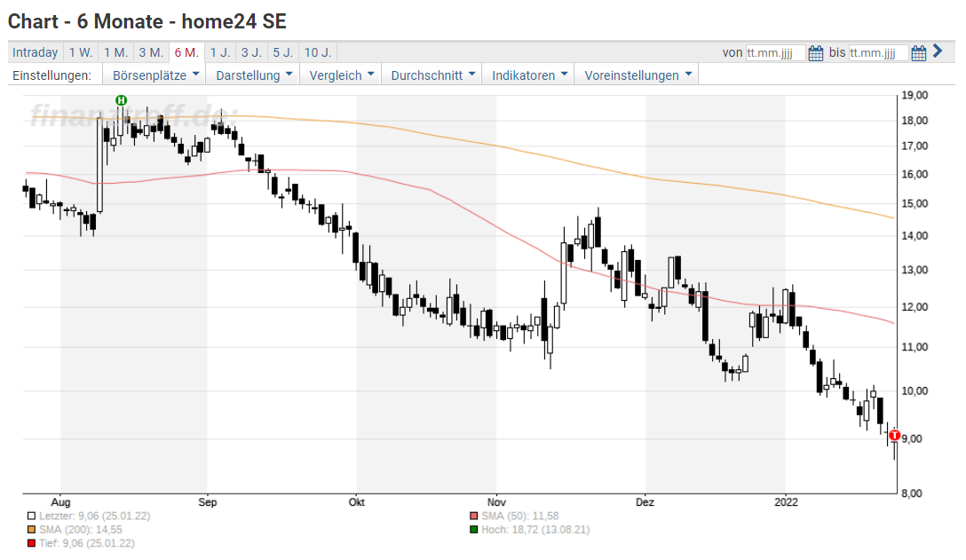Viewport: 966px width, 560px height.
Task: Open the 'bis' date calendar picker icon
Action: pyautogui.click(x=918, y=53)
